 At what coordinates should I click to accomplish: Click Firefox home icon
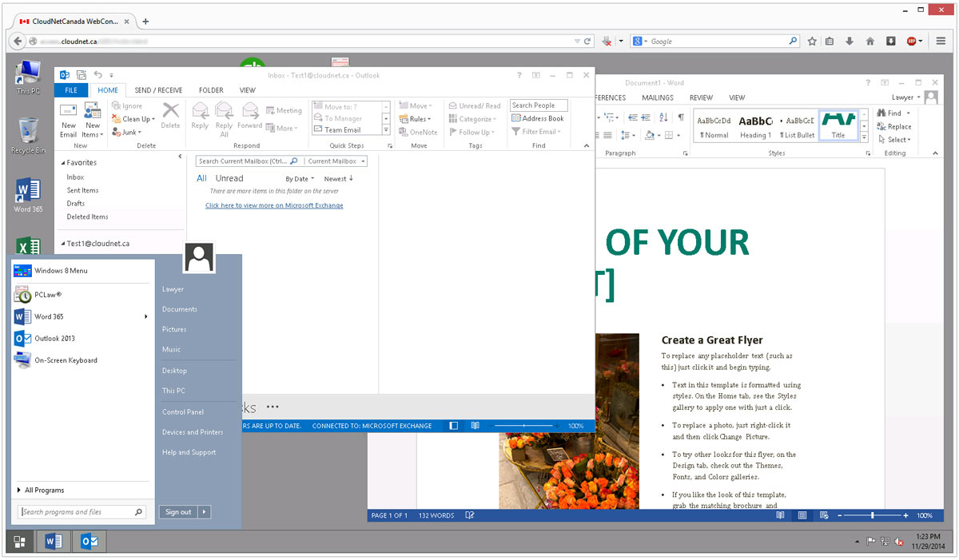pyautogui.click(x=870, y=41)
